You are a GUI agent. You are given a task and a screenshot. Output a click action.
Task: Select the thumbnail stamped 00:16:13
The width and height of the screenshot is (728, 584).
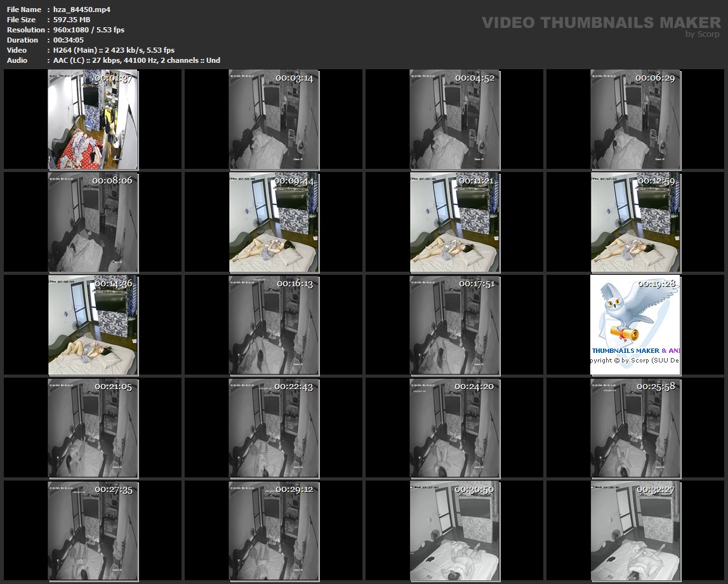click(274, 325)
